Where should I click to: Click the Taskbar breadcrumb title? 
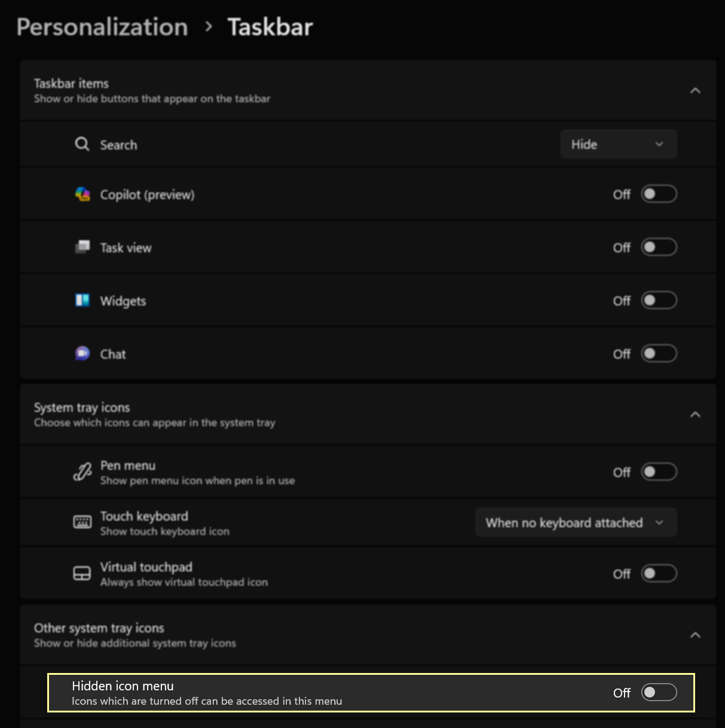pyautogui.click(x=270, y=27)
